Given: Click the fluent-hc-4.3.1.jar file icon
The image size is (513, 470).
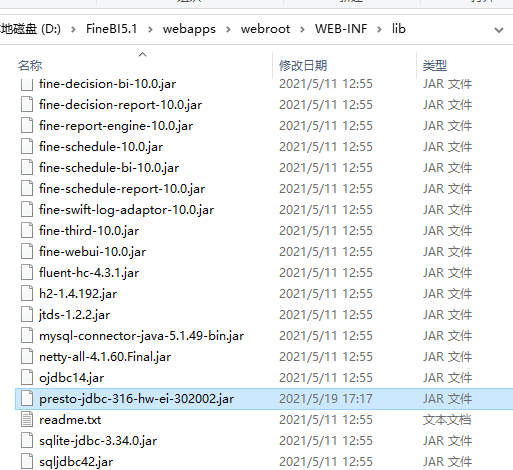Looking at the screenshot, I should point(27,273).
